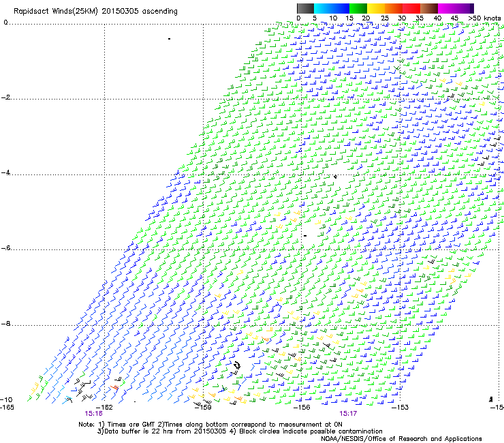Image resolution: width=504 pixels, height=443 pixels.
Task: Click the longitude label '-162'
Action: 105,408
